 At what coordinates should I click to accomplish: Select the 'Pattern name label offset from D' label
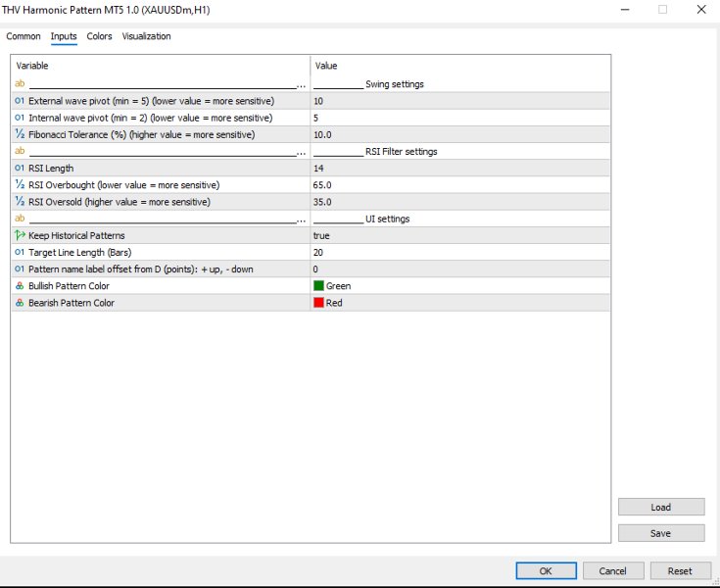[141, 269]
